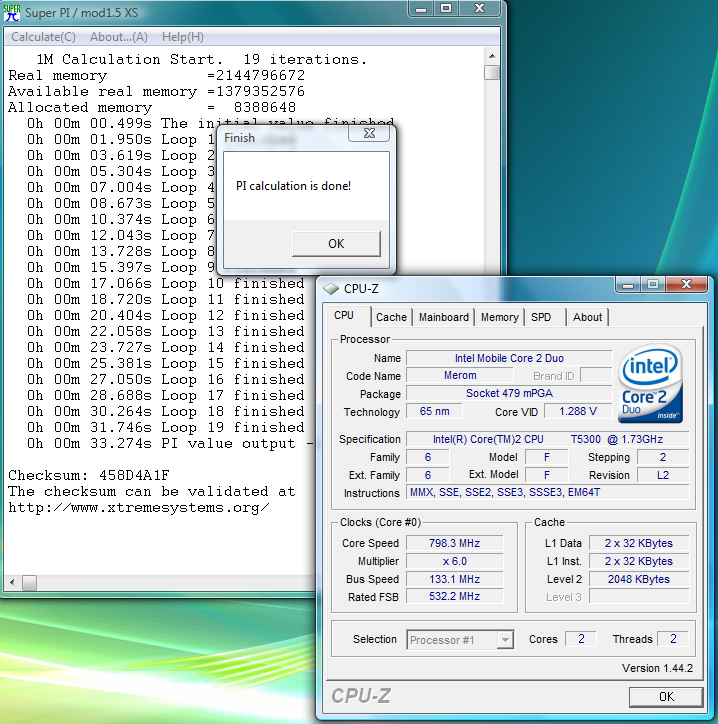
Task: Click the Bus Speed value '133.1 MHz'
Action: click(x=454, y=579)
